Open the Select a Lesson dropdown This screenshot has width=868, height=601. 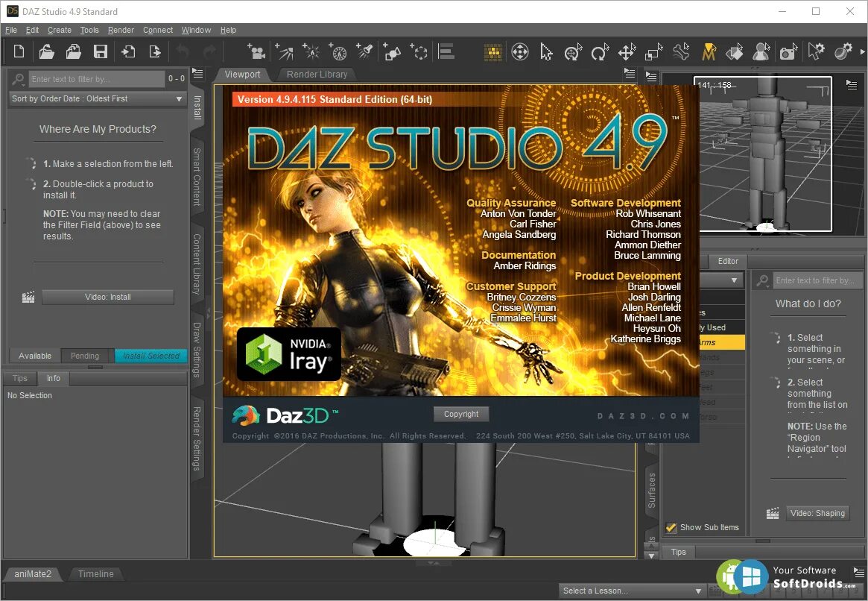coord(631,591)
